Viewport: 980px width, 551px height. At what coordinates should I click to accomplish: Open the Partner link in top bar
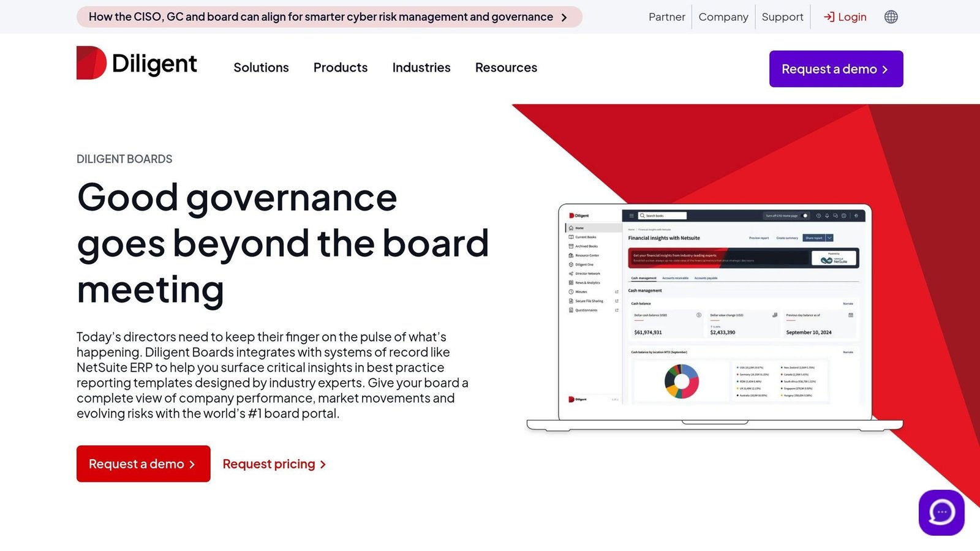point(667,17)
